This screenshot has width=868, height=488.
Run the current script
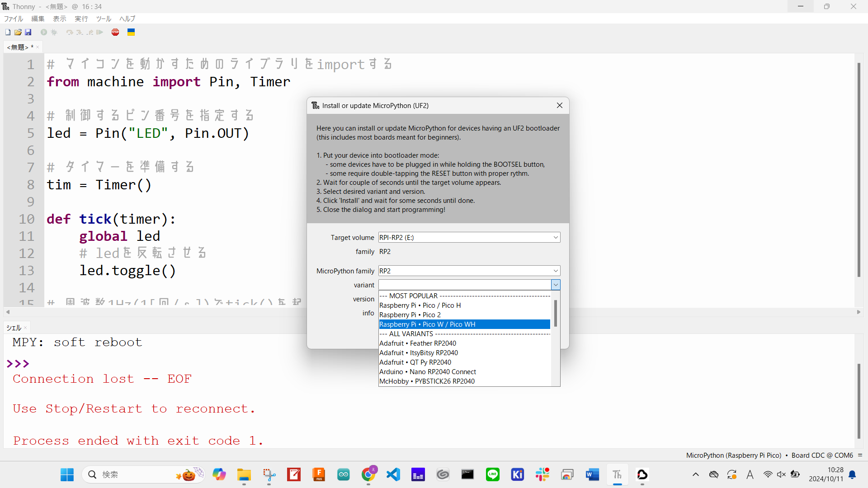44,32
